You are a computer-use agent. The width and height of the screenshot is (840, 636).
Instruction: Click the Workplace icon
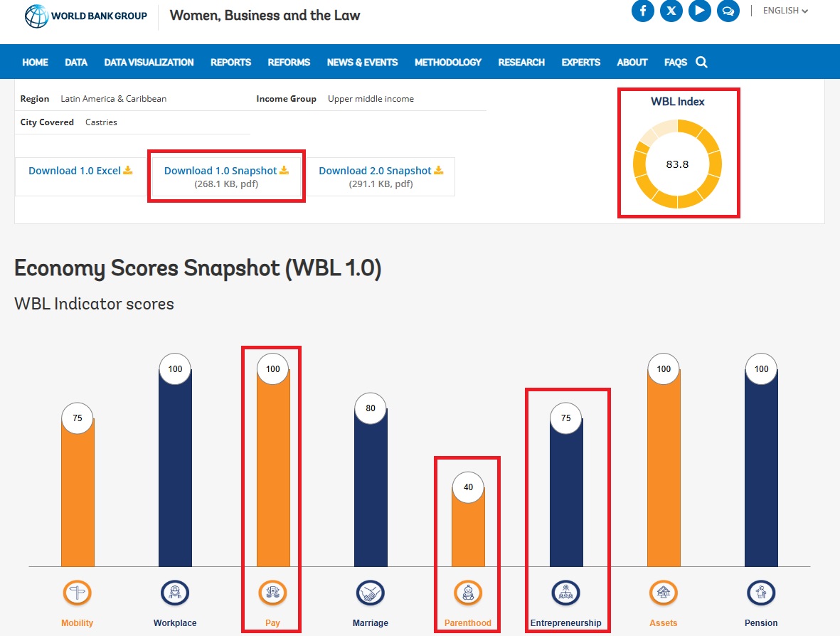tap(175, 593)
